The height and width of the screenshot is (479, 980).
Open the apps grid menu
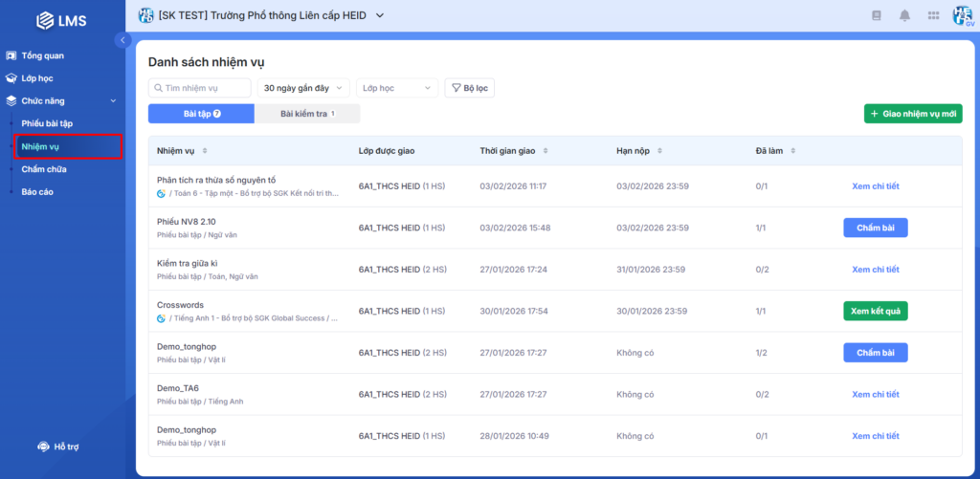click(933, 15)
